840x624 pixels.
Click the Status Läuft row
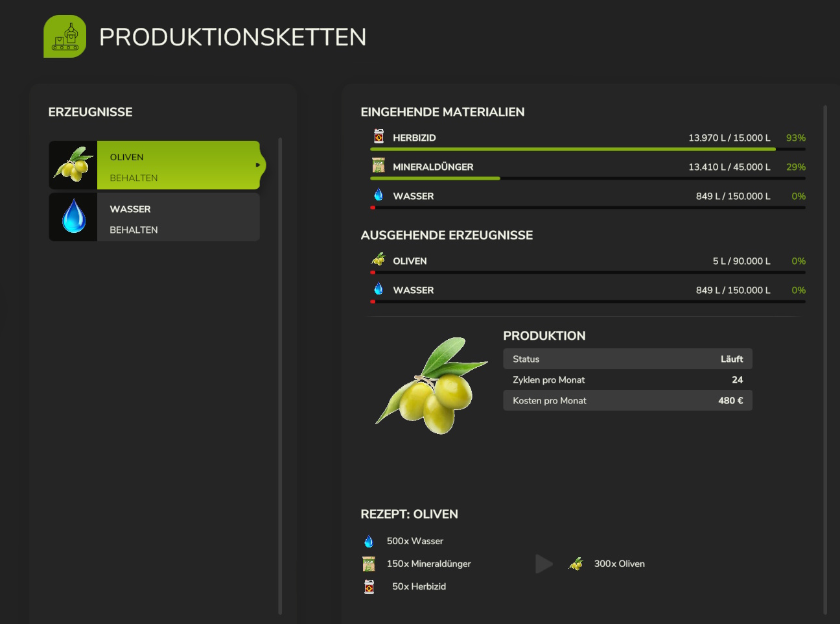click(627, 359)
